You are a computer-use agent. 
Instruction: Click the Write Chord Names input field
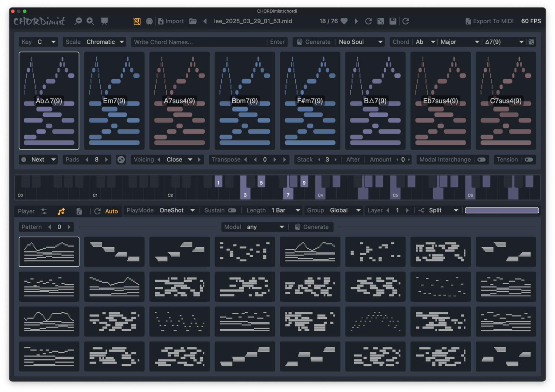click(199, 42)
